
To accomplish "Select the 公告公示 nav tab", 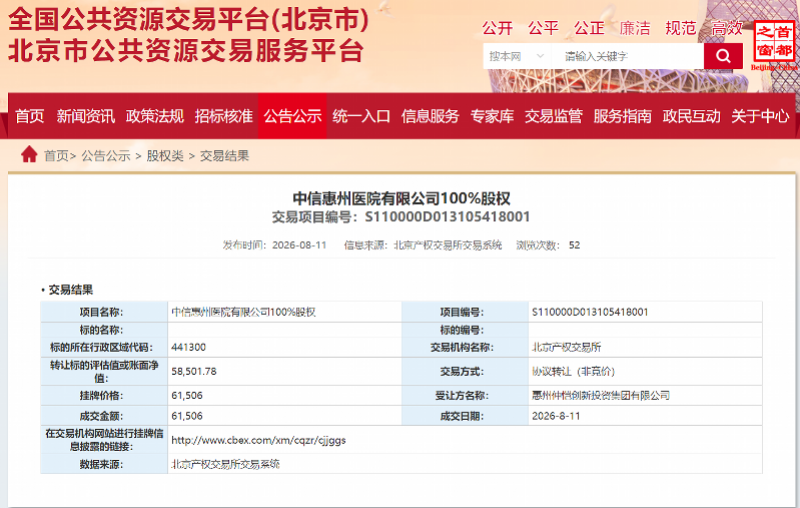I will (x=292, y=116).
